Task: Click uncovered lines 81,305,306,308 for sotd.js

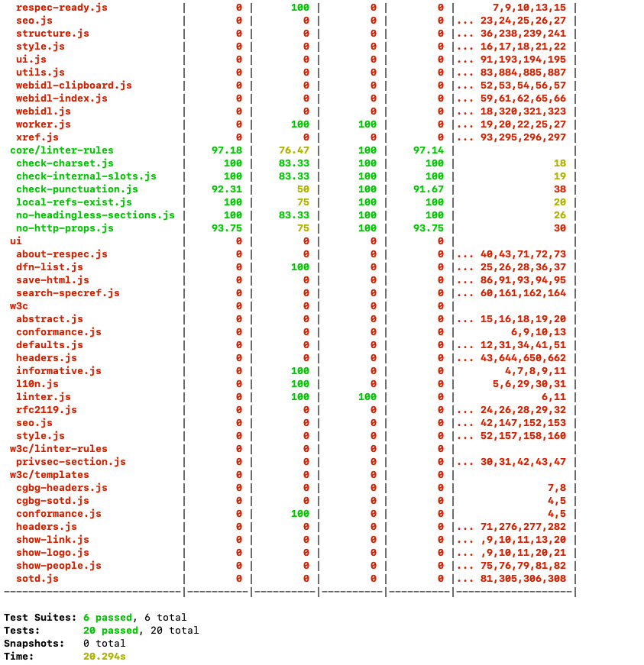Action: coord(523,579)
